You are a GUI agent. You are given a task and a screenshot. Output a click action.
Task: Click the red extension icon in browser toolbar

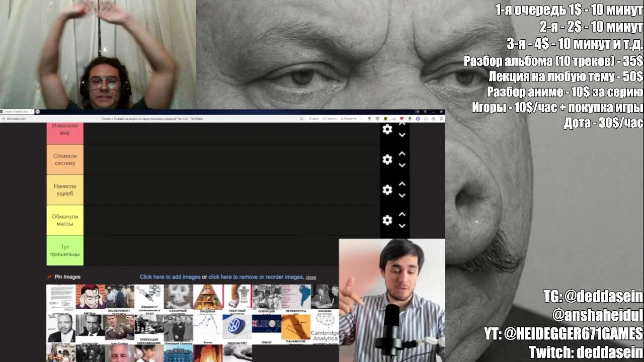point(401,119)
